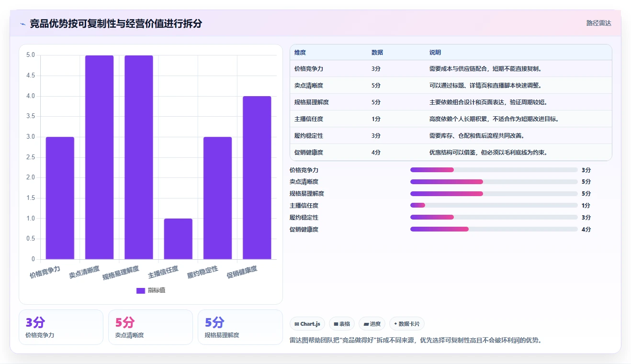Click the 价格竞争力 bar in chart

coord(60,198)
